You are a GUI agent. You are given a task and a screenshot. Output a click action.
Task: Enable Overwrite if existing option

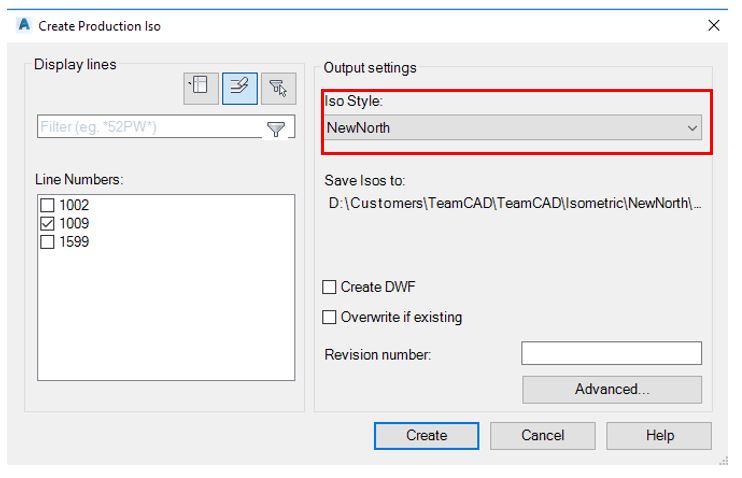[329, 317]
